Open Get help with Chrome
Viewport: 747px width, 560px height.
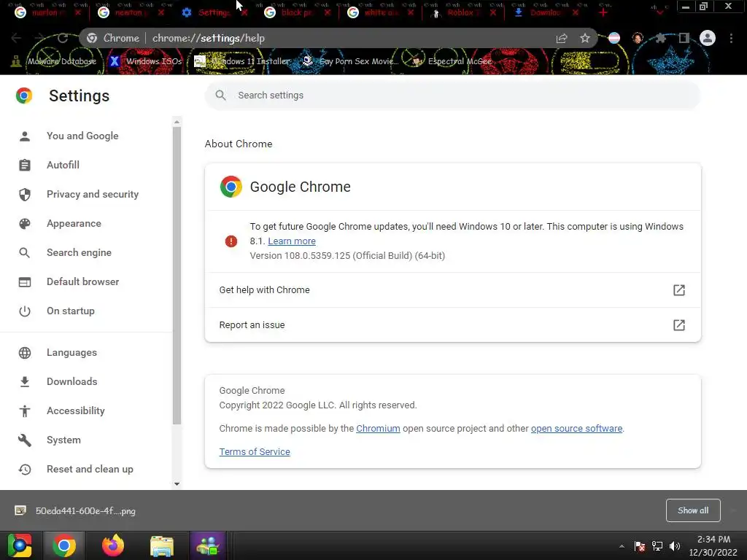click(x=452, y=290)
